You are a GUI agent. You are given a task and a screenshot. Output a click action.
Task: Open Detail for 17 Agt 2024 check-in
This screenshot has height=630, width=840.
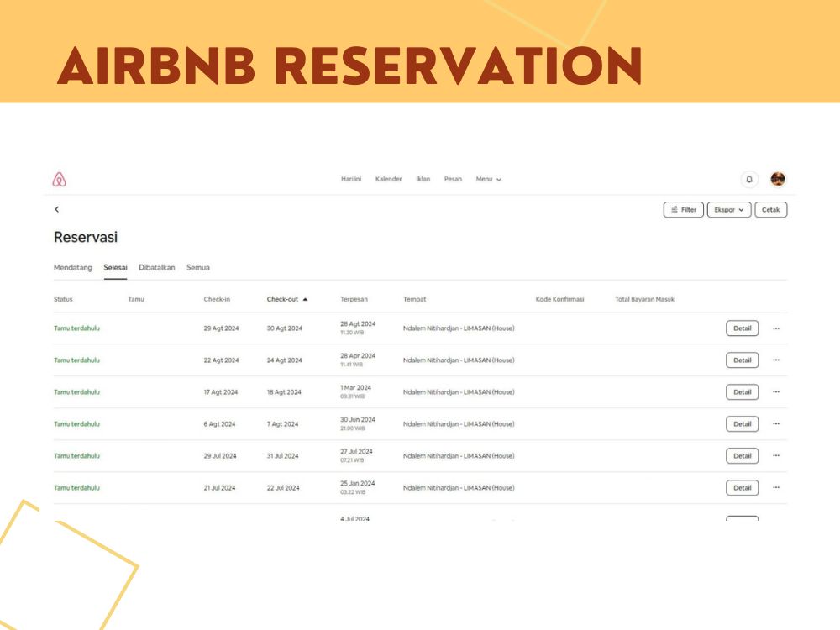pyautogui.click(x=743, y=392)
